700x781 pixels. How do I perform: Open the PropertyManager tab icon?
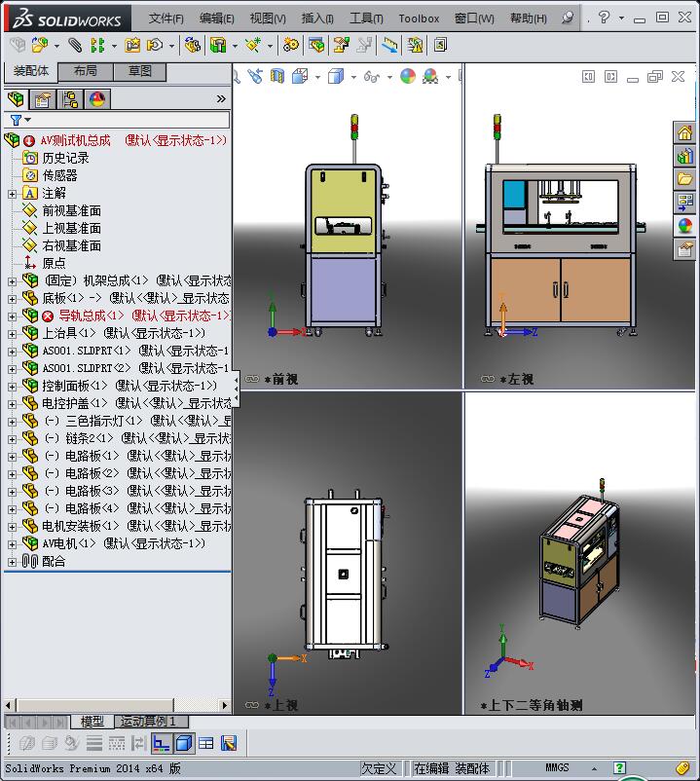click(x=43, y=98)
